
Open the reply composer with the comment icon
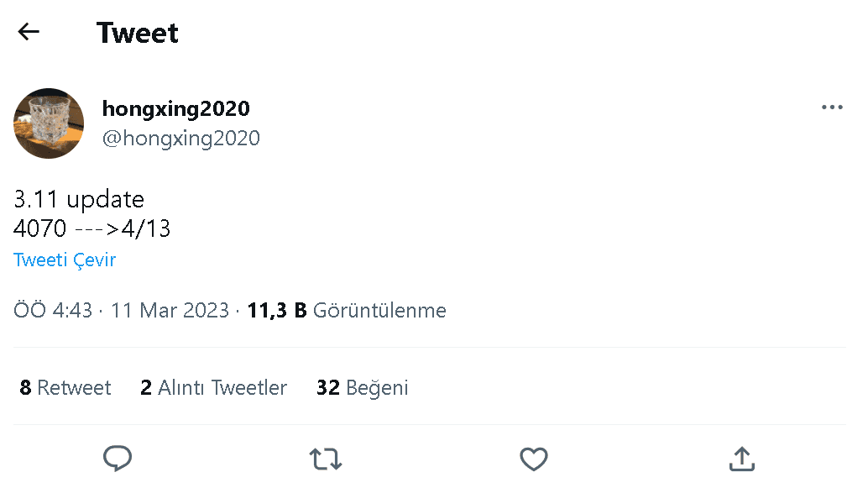(118, 459)
